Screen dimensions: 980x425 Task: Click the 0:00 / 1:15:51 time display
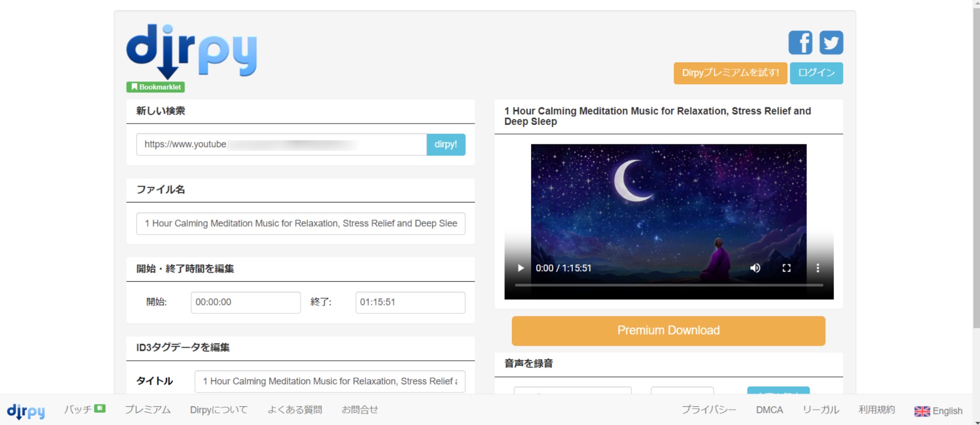pos(563,268)
